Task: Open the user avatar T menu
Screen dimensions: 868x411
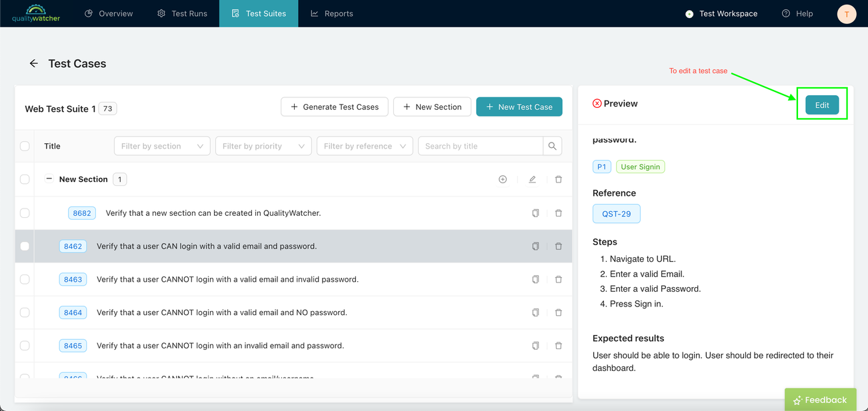Action: click(847, 13)
